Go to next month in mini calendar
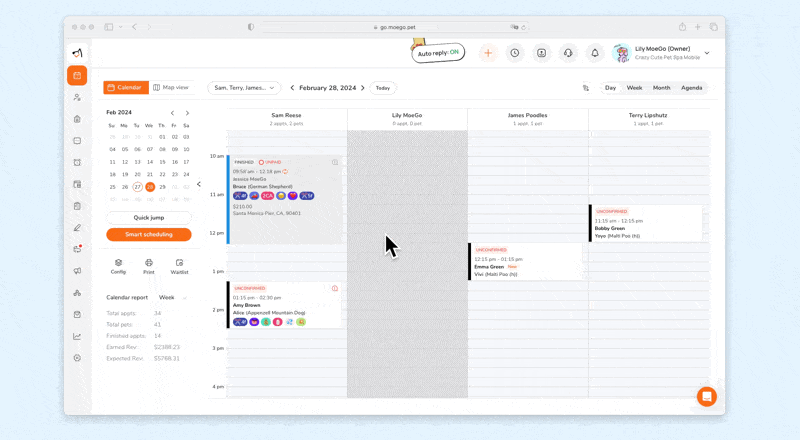This screenshot has height=440, width=800. [x=187, y=113]
